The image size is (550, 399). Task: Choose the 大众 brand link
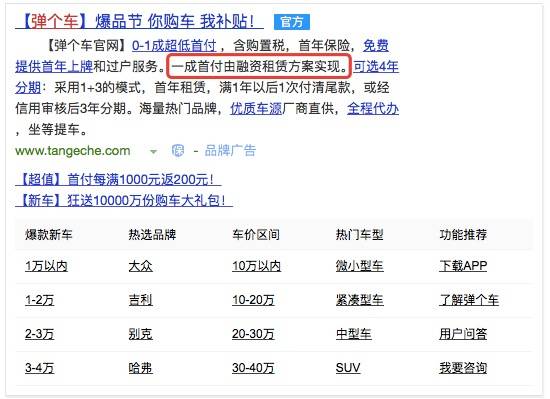click(140, 266)
